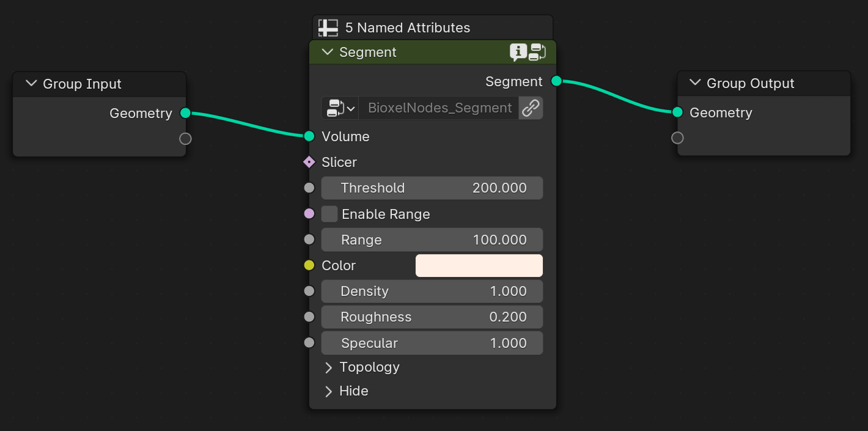Image resolution: width=868 pixels, height=431 pixels.
Task: Expand the Topology panel
Action: [328, 367]
